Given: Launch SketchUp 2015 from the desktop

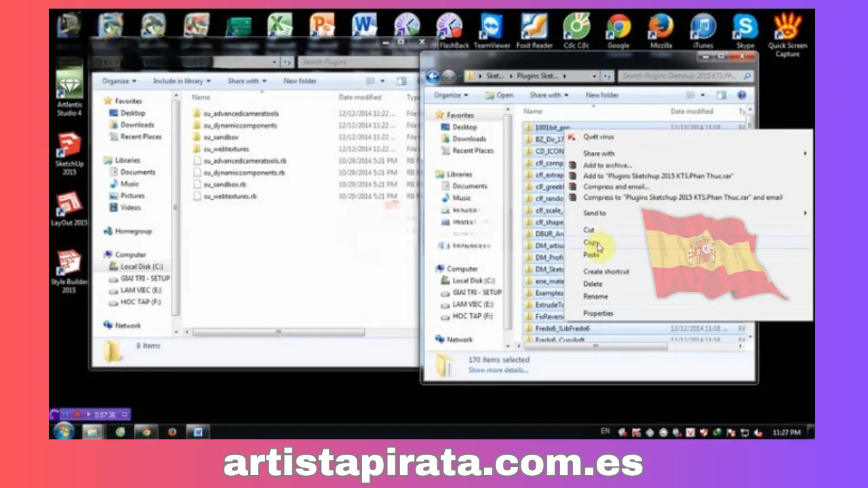Looking at the screenshot, I should click(x=69, y=154).
